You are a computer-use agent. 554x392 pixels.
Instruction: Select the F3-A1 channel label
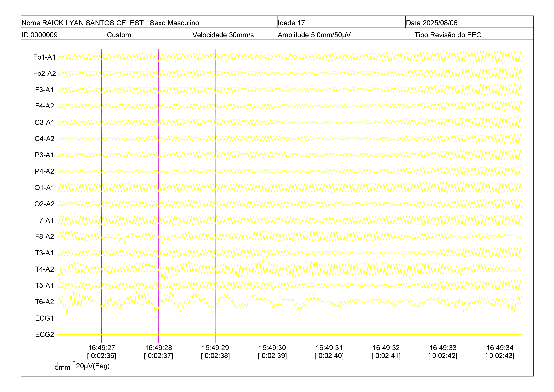pyautogui.click(x=44, y=90)
